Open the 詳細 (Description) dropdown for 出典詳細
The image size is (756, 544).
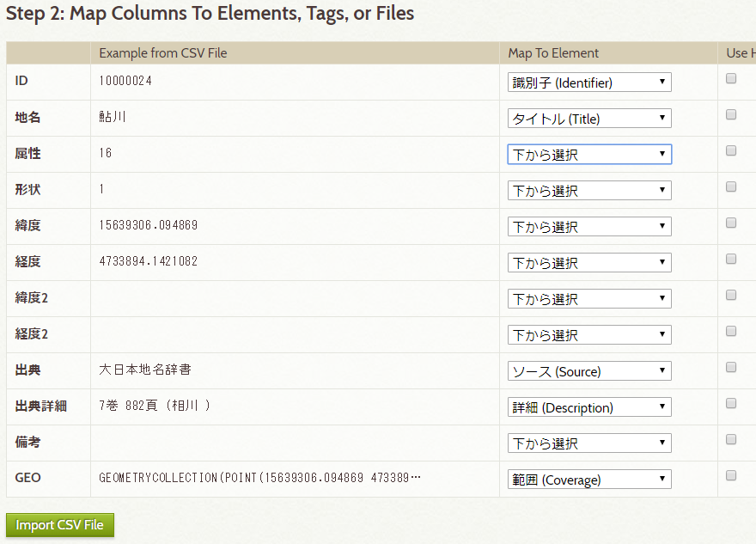click(x=589, y=407)
